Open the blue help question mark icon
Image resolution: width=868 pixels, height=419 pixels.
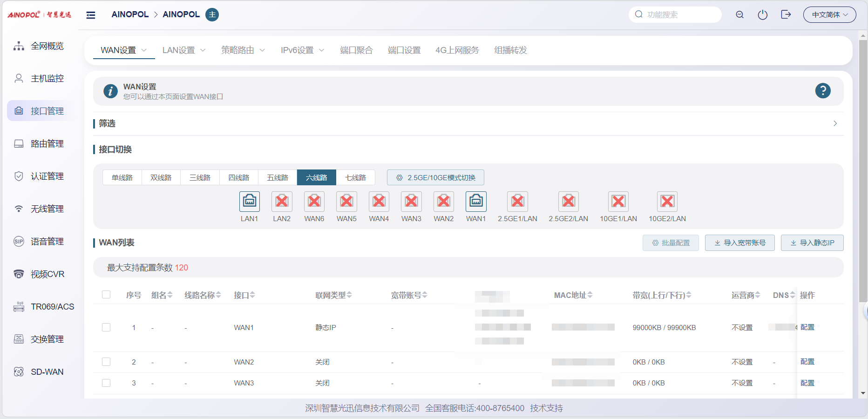[822, 91]
